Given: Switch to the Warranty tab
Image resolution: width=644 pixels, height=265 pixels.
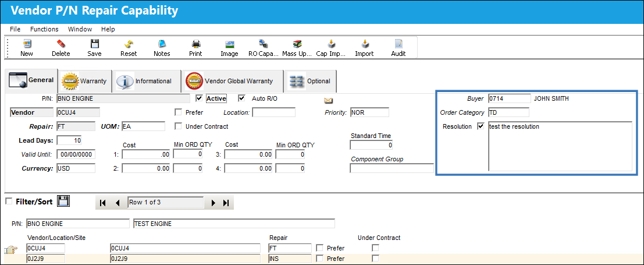Looking at the screenshot, I should pos(85,81).
